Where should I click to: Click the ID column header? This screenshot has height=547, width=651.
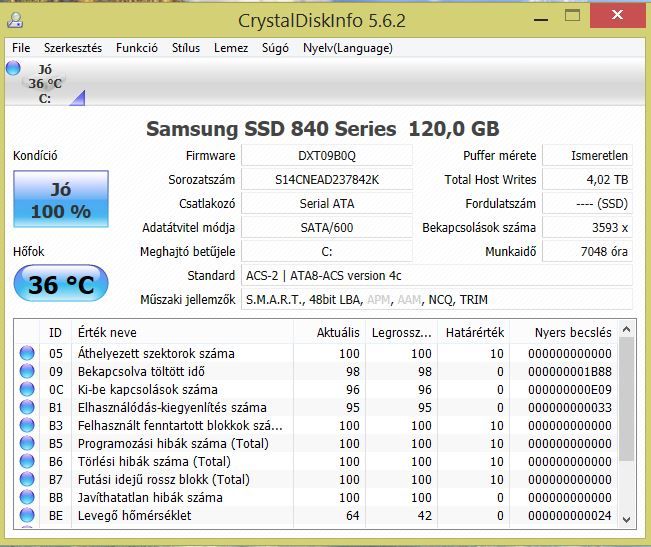pyautogui.click(x=55, y=332)
